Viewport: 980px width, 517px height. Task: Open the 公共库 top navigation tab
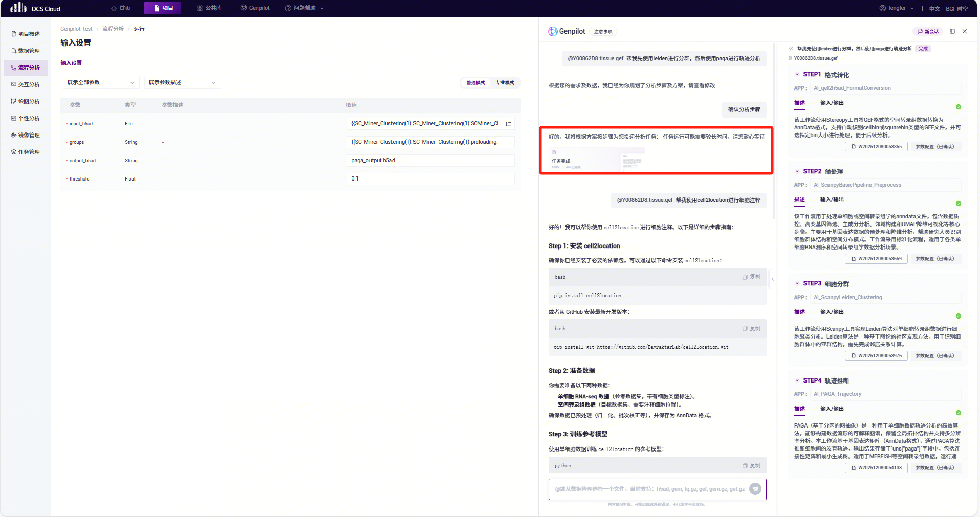(209, 8)
